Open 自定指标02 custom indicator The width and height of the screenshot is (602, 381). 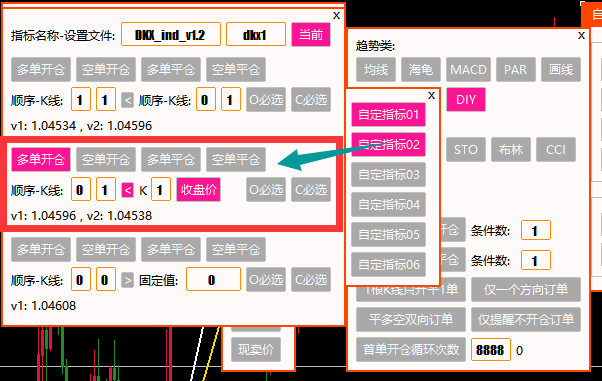tap(388, 144)
